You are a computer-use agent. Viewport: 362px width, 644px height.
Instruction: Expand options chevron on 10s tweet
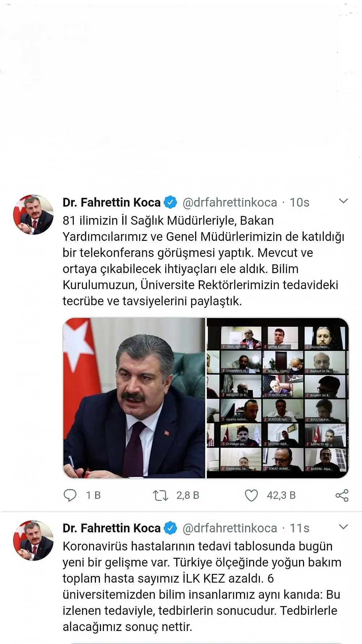click(343, 201)
